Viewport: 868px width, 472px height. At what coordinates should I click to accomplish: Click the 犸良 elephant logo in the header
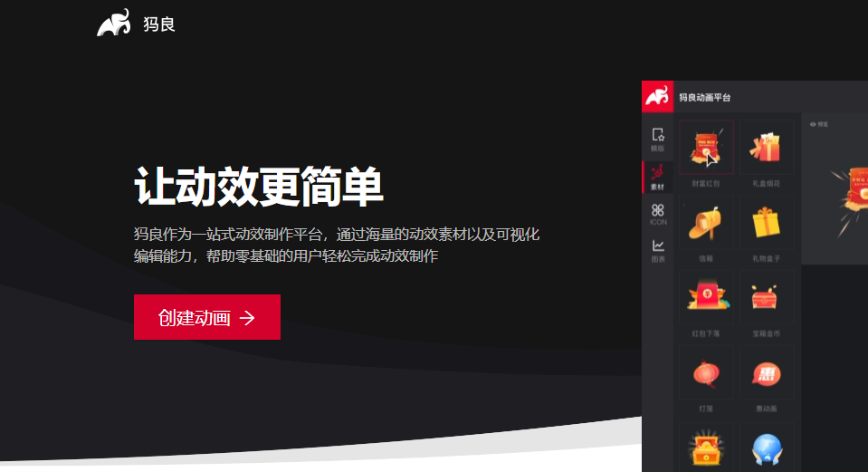pos(114,23)
